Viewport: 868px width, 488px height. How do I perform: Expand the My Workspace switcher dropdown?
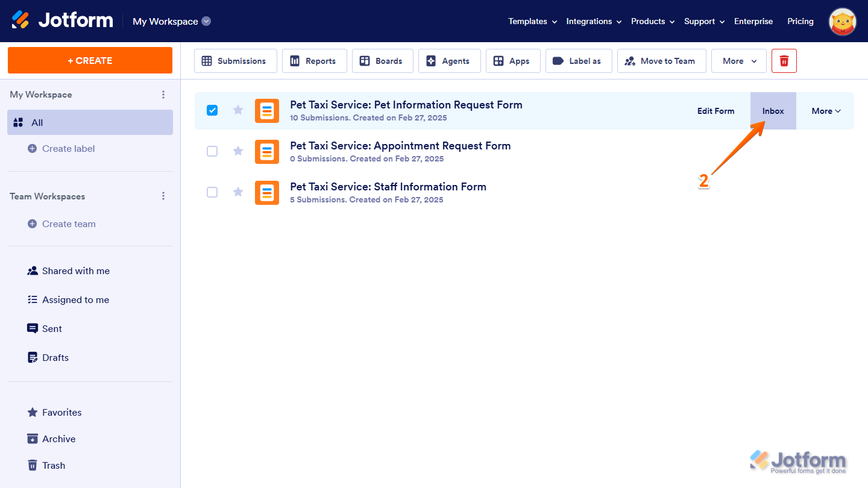[x=206, y=21]
